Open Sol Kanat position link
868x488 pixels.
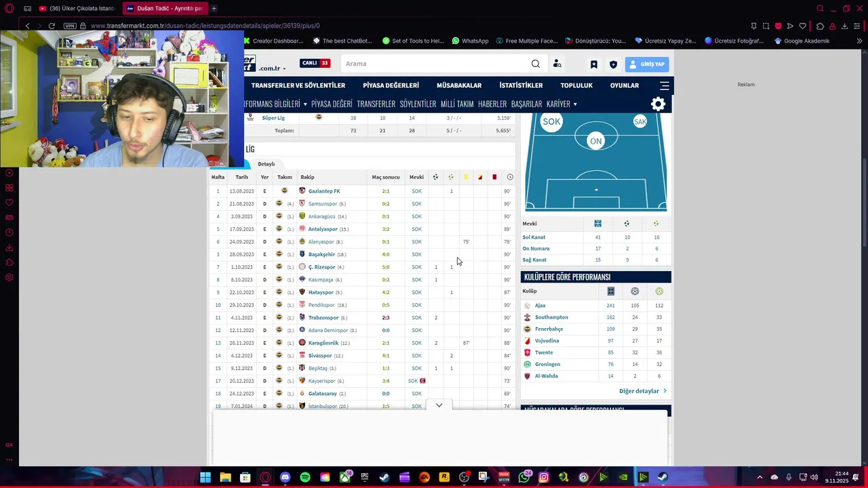coord(534,237)
